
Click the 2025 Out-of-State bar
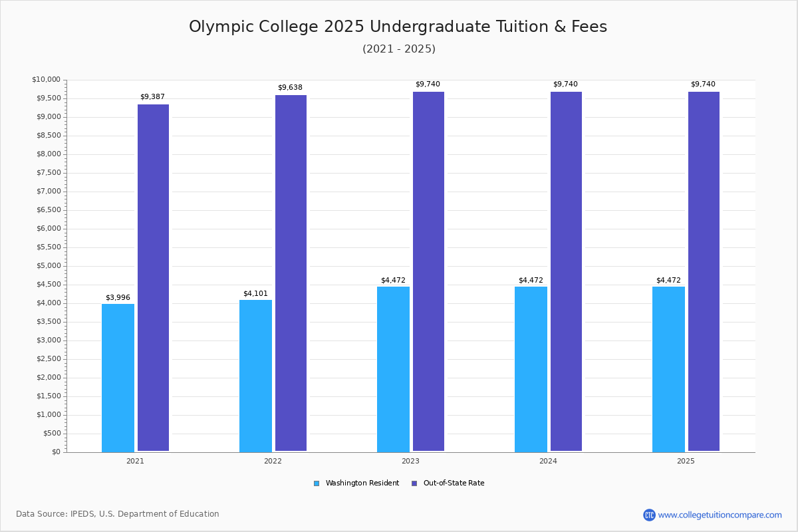[x=704, y=271]
